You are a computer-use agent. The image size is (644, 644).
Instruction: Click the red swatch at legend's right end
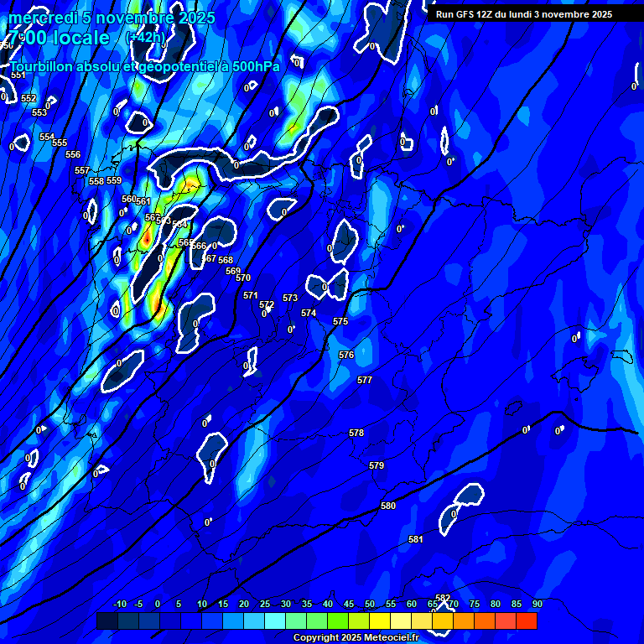pyautogui.click(x=527, y=621)
